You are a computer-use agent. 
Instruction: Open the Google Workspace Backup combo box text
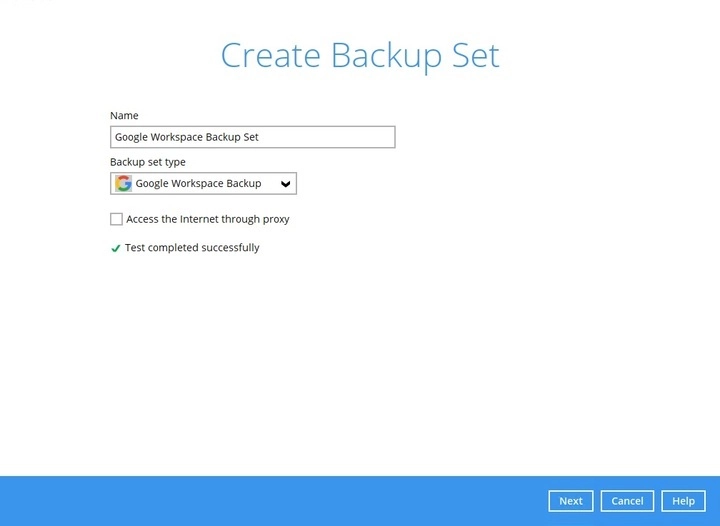click(x=198, y=184)
